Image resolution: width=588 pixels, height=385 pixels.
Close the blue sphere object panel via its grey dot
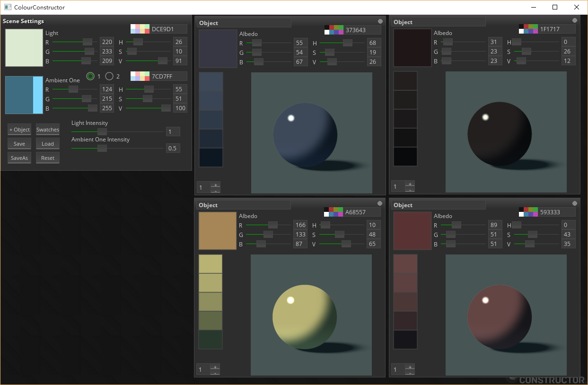(380, 21)
